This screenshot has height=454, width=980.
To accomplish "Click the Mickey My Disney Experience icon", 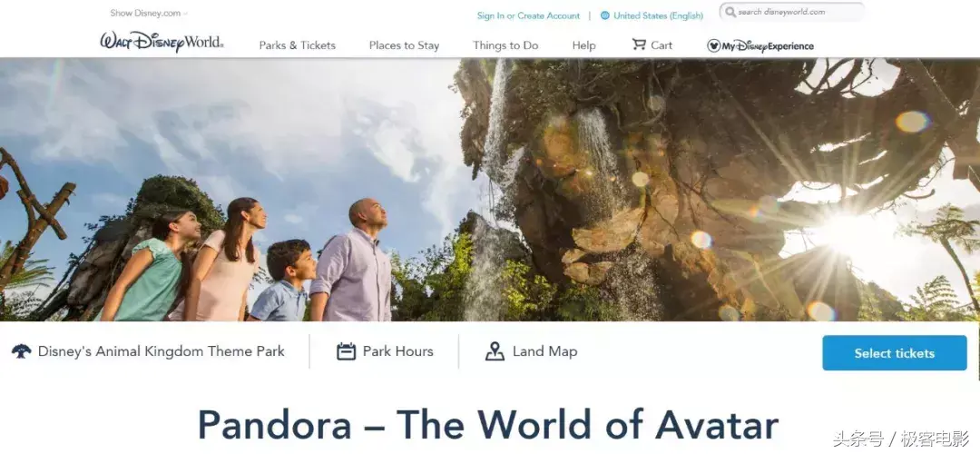I will (x=714, y=45).
